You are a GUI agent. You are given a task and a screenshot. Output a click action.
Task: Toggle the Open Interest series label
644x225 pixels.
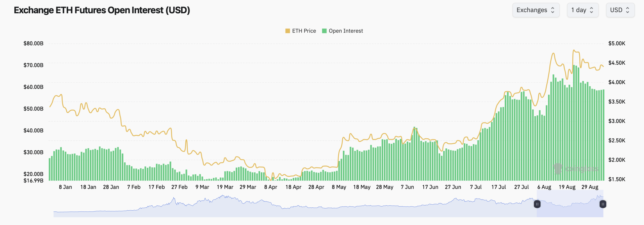[x=346, y=31]
